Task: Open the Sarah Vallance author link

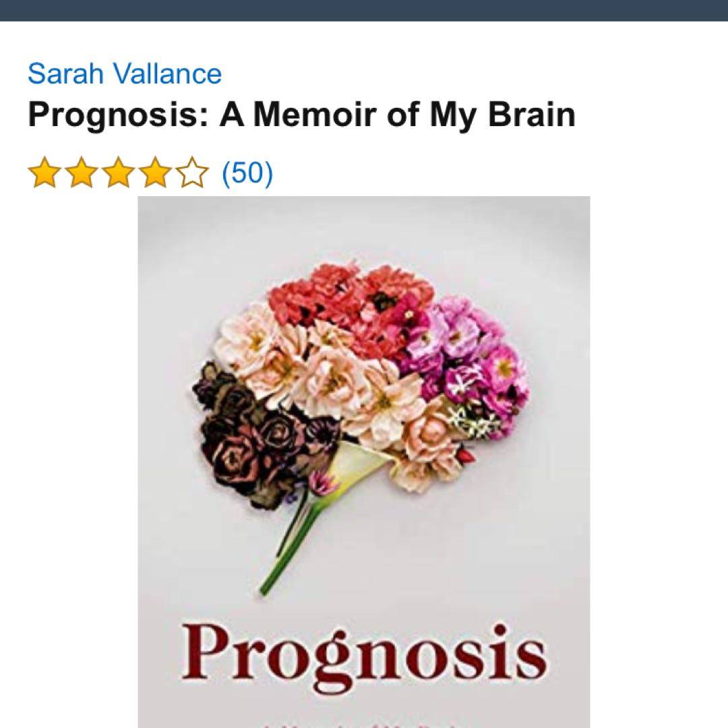Action: point(125,73)
